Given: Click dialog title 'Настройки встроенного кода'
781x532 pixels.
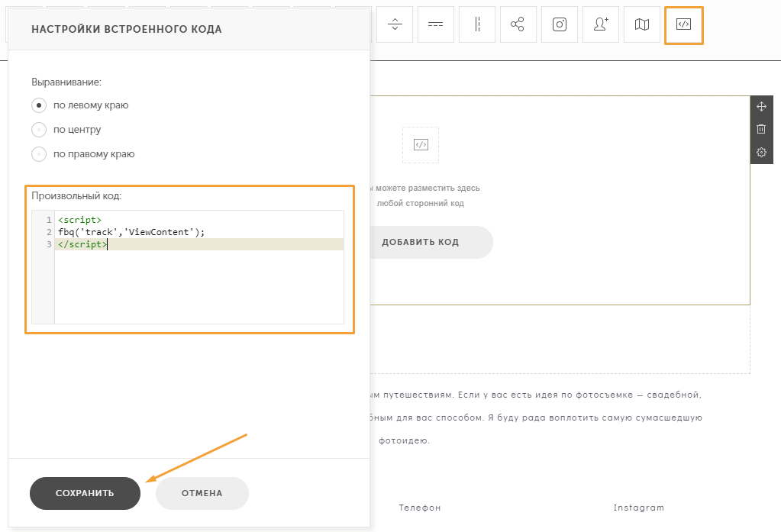Looking at the screenshot, I should click(127, 30).
